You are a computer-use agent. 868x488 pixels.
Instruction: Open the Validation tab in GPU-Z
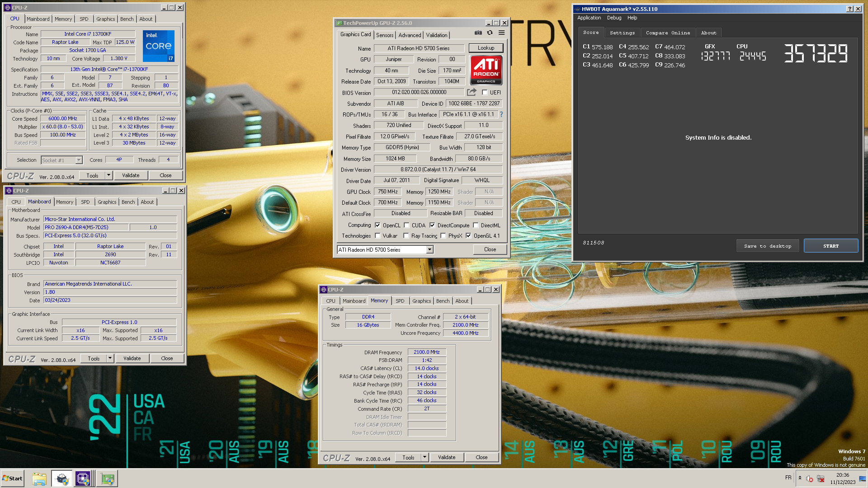(x=437, y=35)
